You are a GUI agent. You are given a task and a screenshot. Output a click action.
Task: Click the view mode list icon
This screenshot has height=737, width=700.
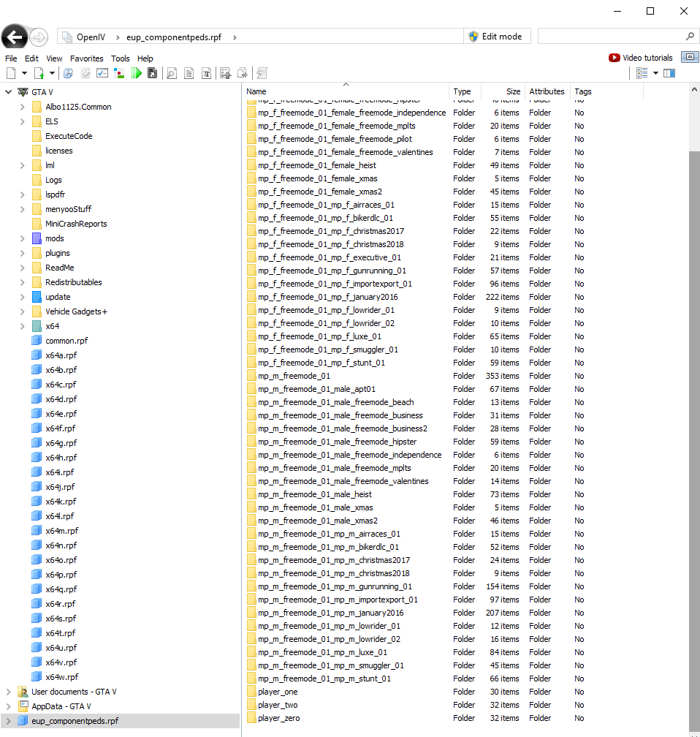pyautogui.click(x=642, y=73)
